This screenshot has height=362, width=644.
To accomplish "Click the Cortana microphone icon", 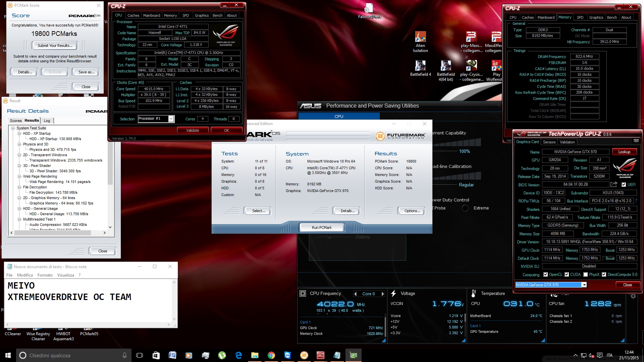I will tap(124, 355).
